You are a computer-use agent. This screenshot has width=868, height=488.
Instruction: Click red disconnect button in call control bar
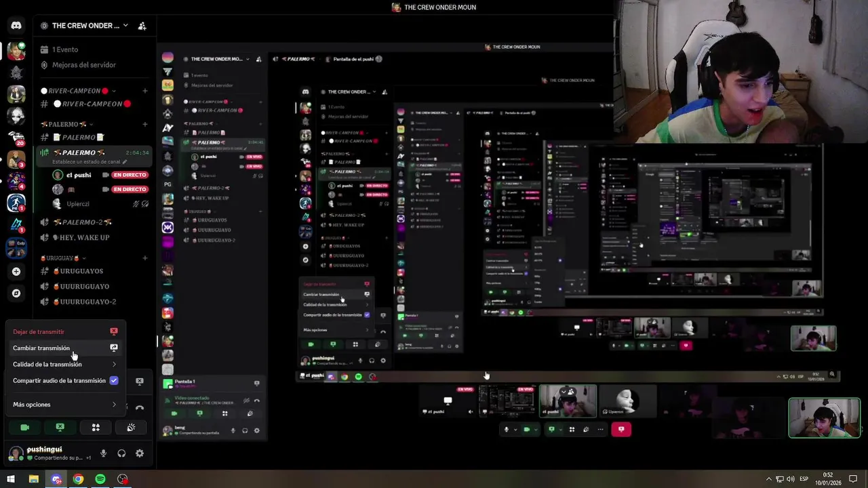click(621, 429)
